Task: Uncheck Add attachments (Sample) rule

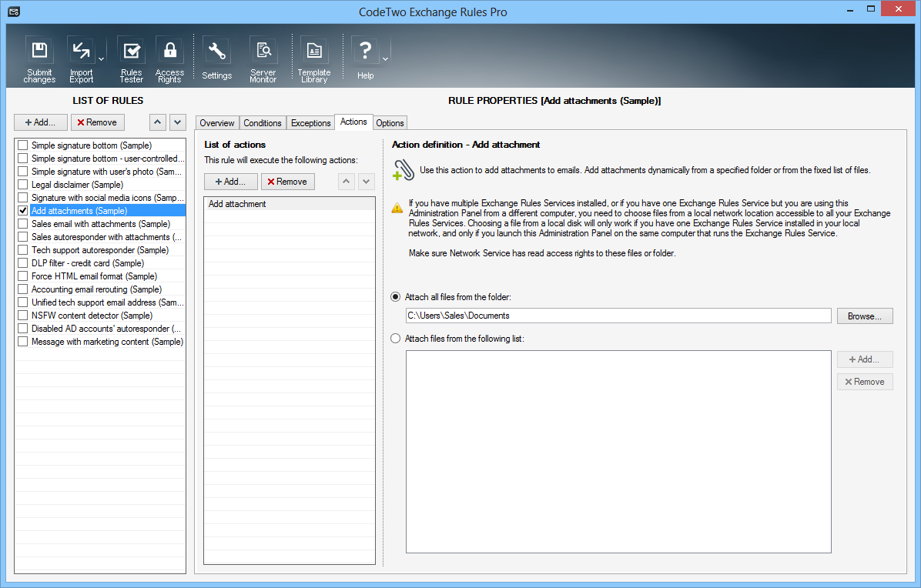Action: (x=23, y=210)
